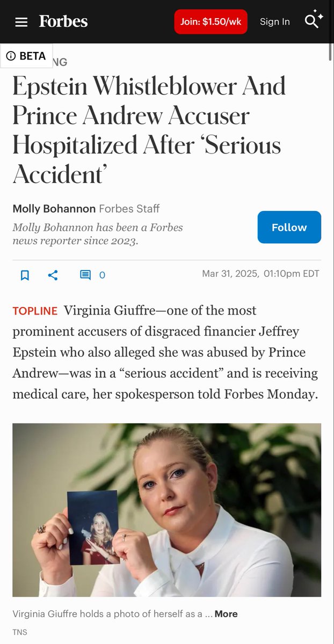Screen dimensions: 334x644
Task: Bookmark this article
Action: [25, 275]
